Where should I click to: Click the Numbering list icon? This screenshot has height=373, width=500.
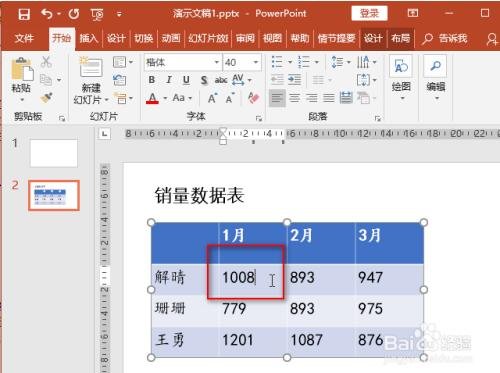coord(304,62)
